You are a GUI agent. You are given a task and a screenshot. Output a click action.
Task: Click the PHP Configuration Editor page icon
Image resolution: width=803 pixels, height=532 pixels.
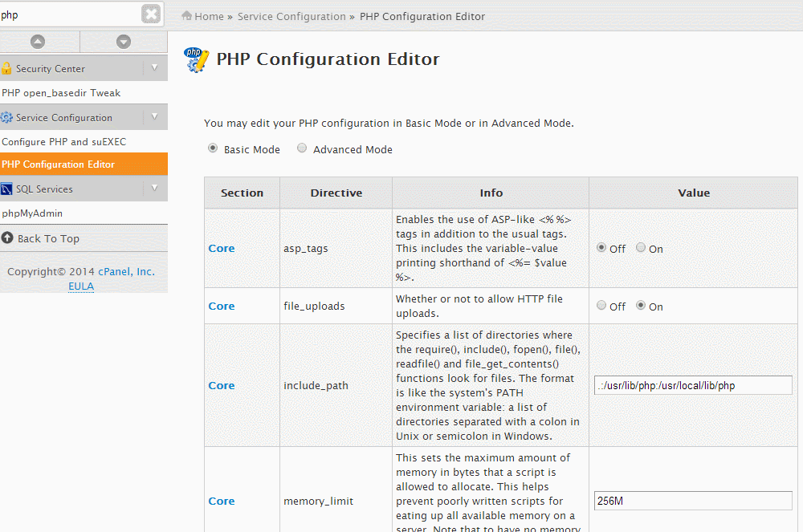pos(196,60)
